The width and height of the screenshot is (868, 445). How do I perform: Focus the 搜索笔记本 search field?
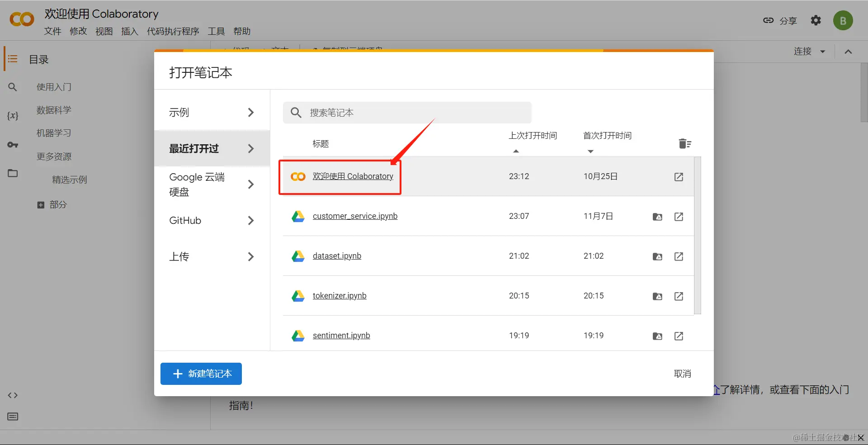pyautogui.click(x=407, y=113)
